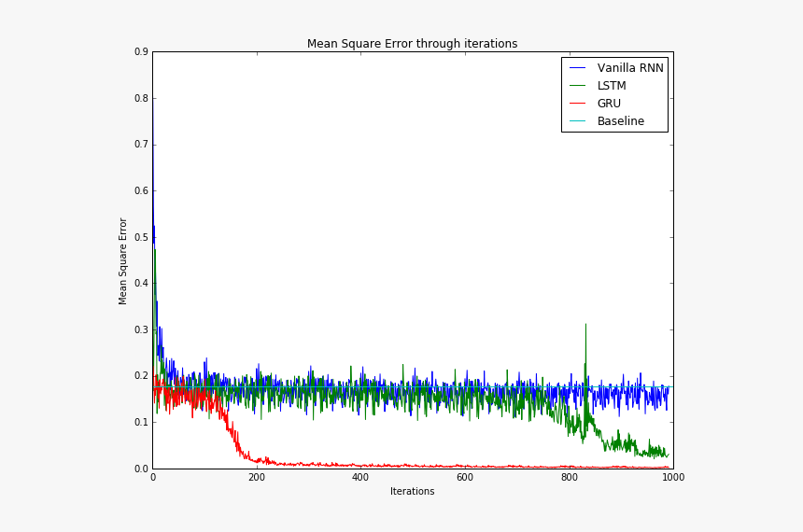
Task: Select the LSTM legend label
Action: point(612,86)
